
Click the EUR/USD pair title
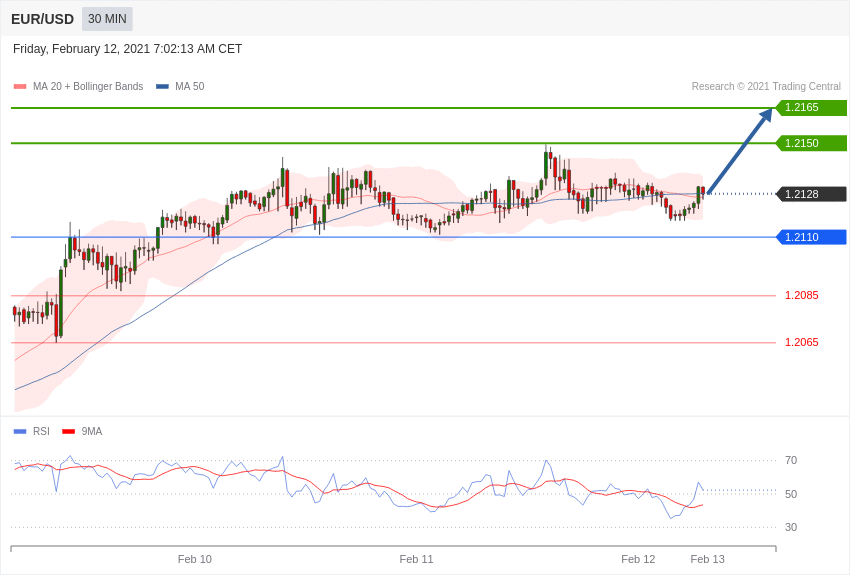(42, 20)
